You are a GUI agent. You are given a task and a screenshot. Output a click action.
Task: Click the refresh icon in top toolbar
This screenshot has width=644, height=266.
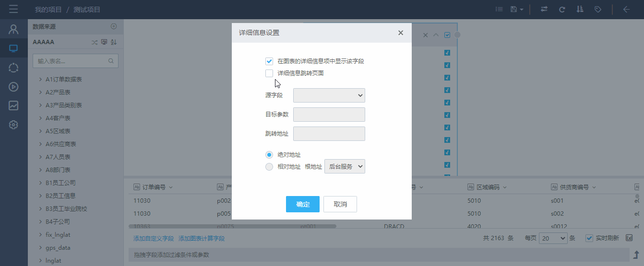[562, 9]
